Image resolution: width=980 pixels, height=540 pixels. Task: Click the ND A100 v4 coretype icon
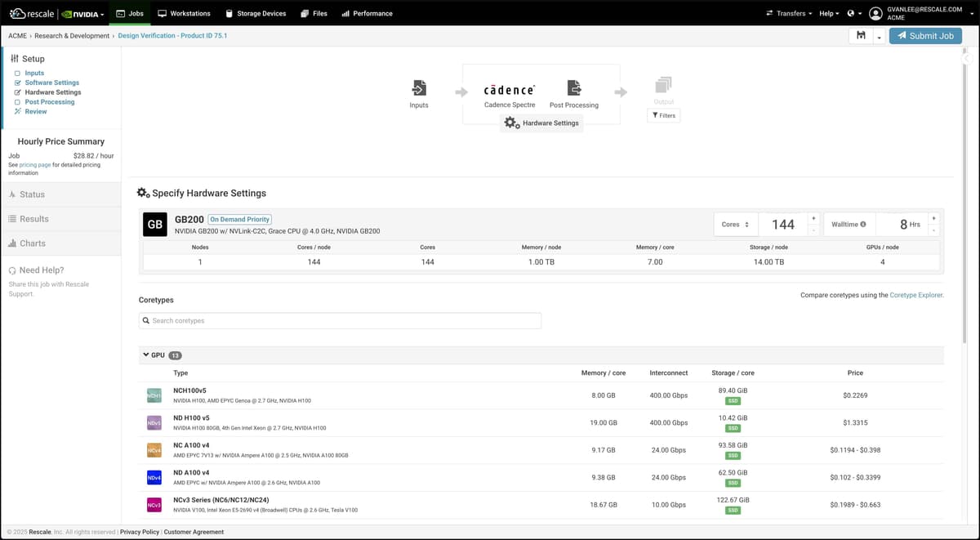tap(154, 477)
